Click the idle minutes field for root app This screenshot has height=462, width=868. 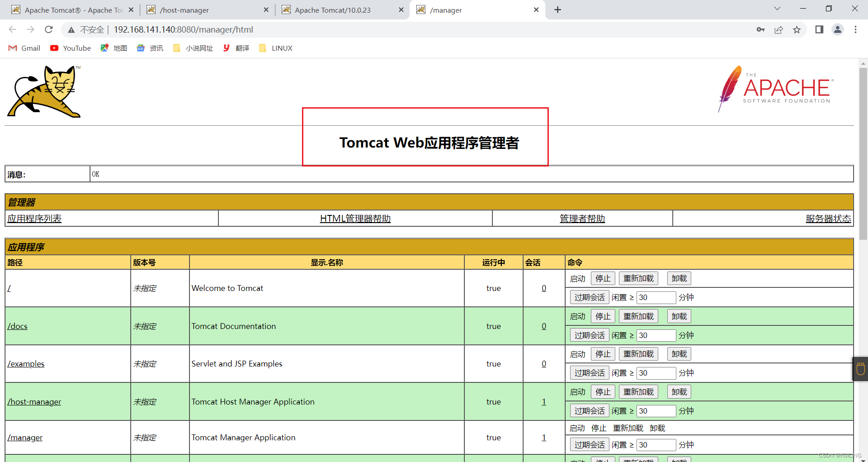point(656,297)
